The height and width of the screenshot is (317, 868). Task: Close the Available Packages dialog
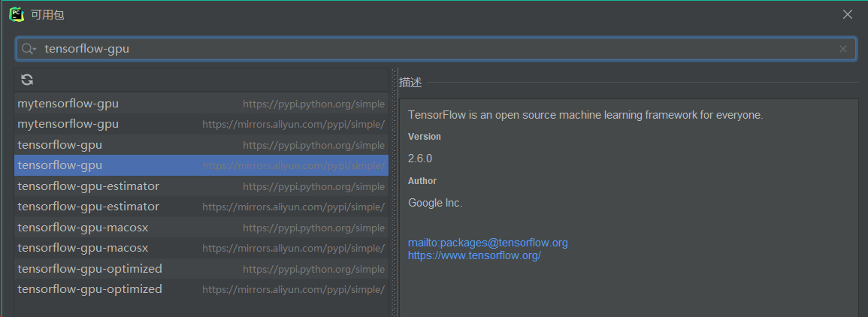click(x=848, y=14)
